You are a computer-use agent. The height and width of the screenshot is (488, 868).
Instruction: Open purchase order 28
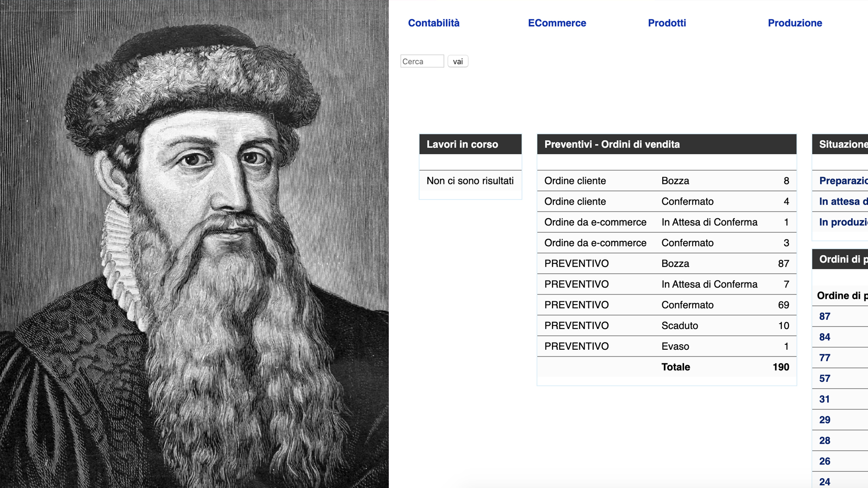click(825, 441)
